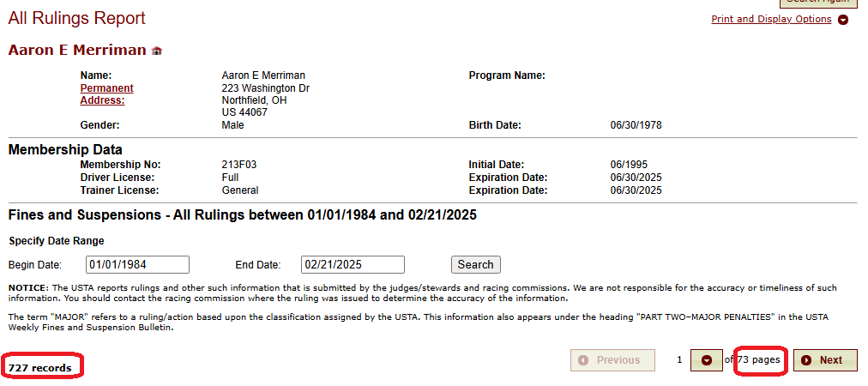The height and width of the screenshot is (386, 868).
Task: Go to the Next page of rulings
Action: [825, 360]
